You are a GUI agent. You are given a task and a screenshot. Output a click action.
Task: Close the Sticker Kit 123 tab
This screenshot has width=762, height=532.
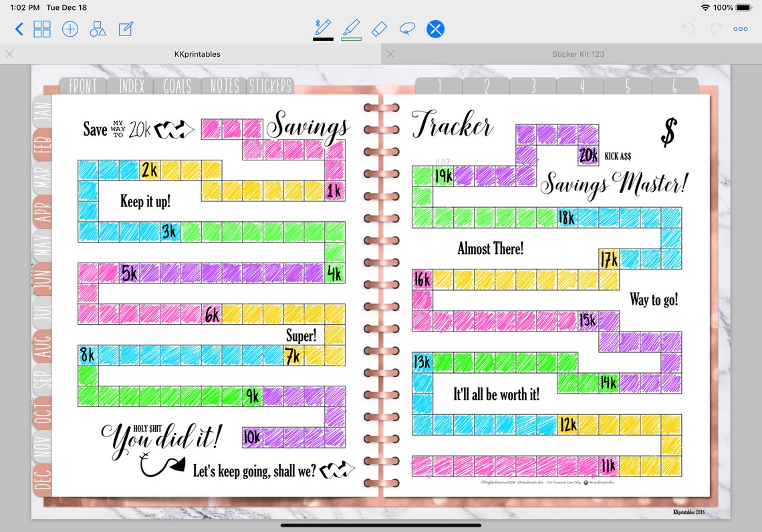[390, 54]
